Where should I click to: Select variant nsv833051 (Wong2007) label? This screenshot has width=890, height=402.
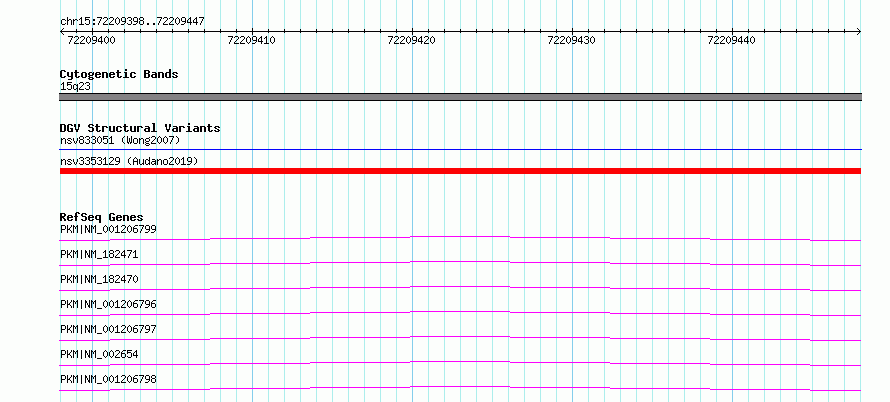click(x=120, y=140)
